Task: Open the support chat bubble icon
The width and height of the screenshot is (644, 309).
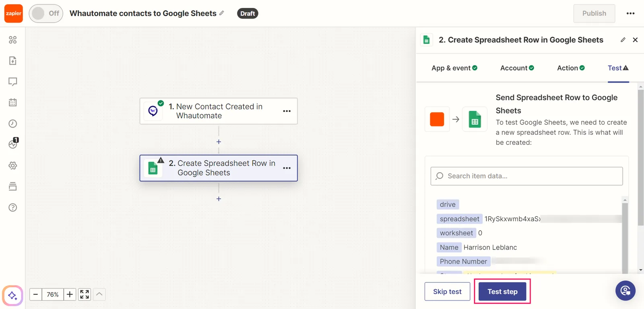Action: [625, 290]
